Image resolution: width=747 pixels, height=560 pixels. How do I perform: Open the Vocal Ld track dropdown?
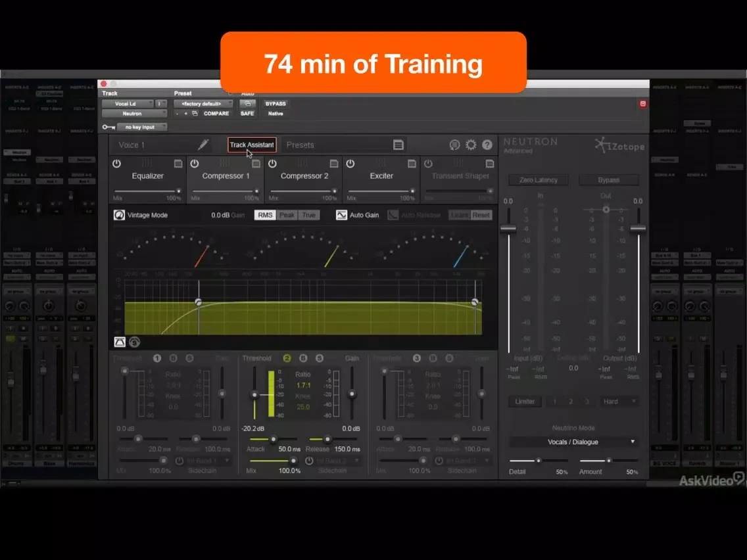coord(127,104)
